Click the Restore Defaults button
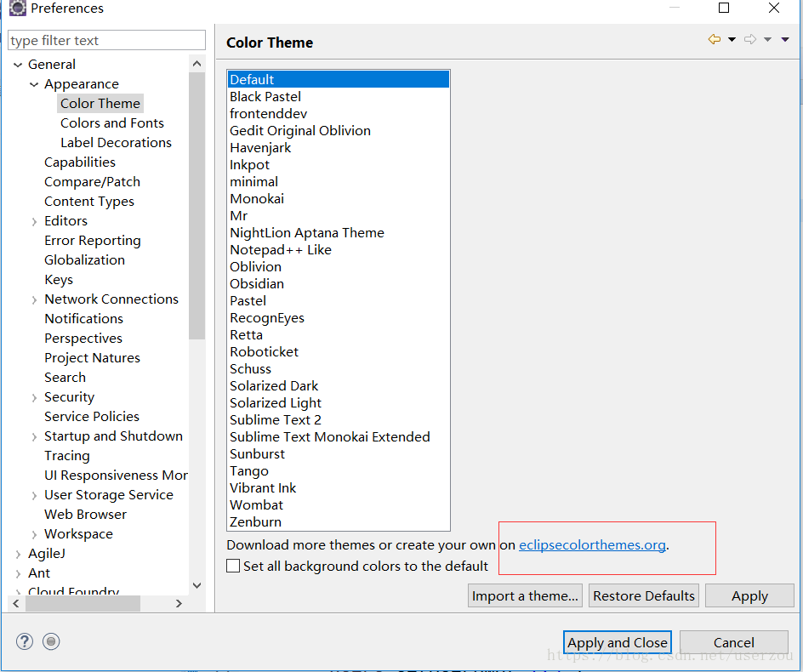This screenshot has width=803, height=672. coord(644,595)
